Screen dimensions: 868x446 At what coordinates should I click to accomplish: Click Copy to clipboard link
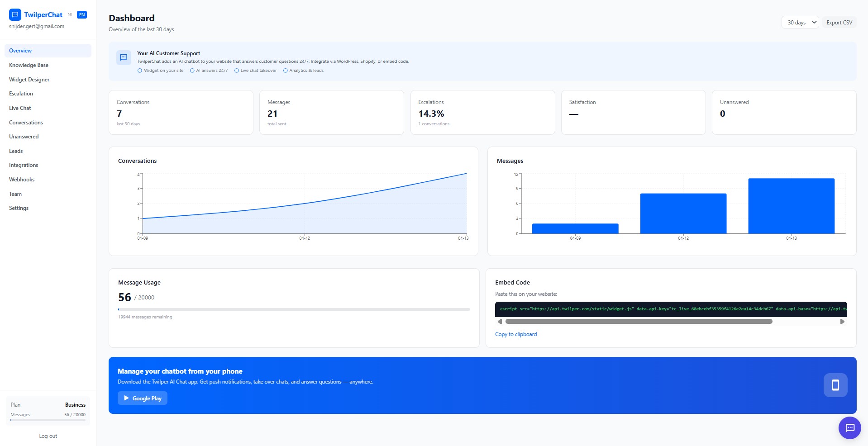516,334
